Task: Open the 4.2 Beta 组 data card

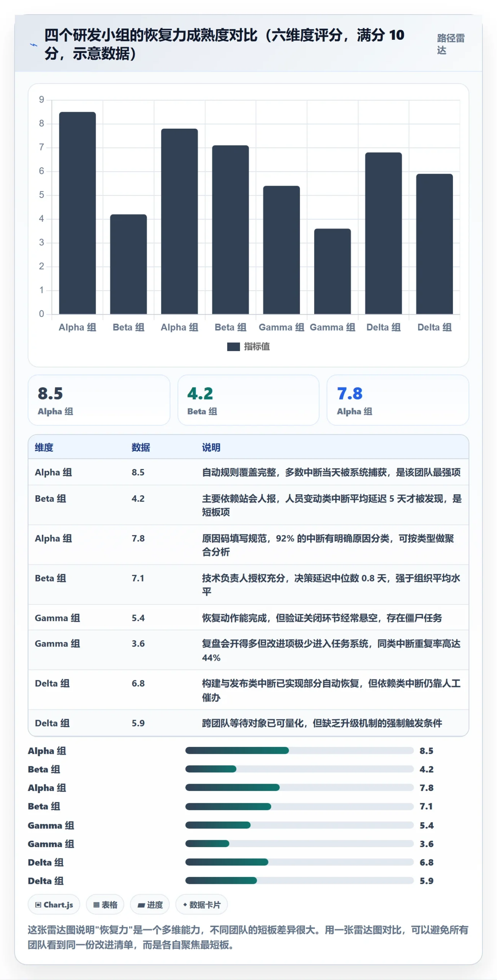Action: point(248,400)
